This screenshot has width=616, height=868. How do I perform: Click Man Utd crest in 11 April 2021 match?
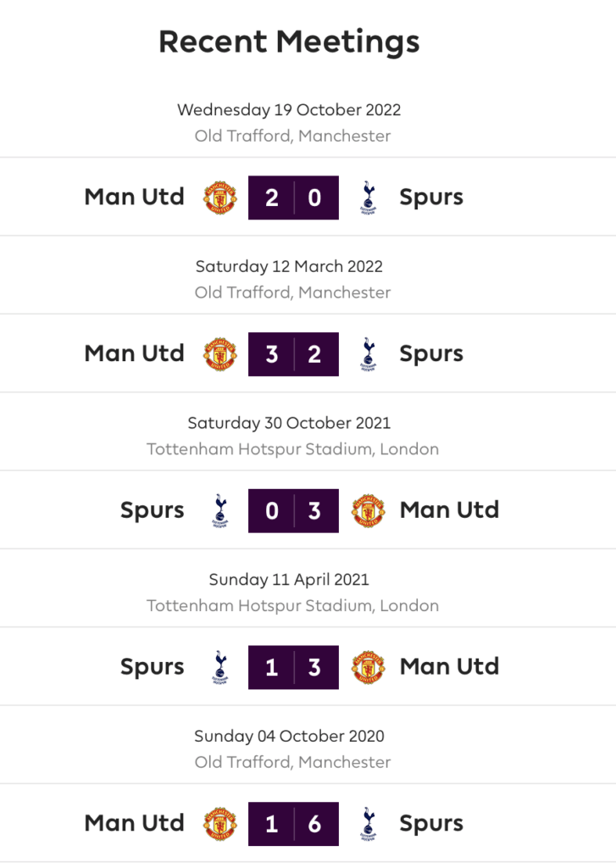coord(368,668)
